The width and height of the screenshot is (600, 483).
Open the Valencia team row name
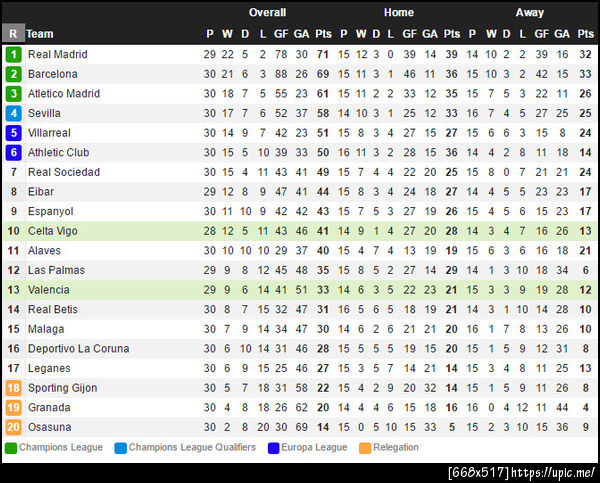(x=50, y=290)
